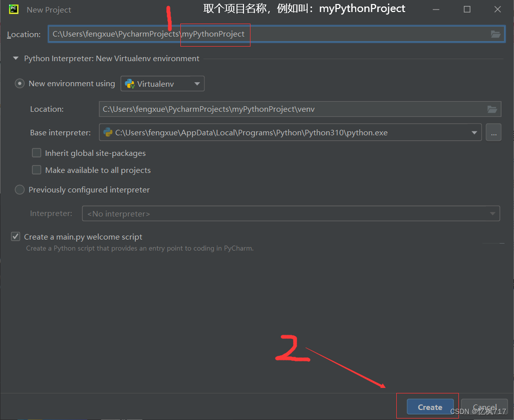Click the Create button
The image size is (514, 420).
430,407
